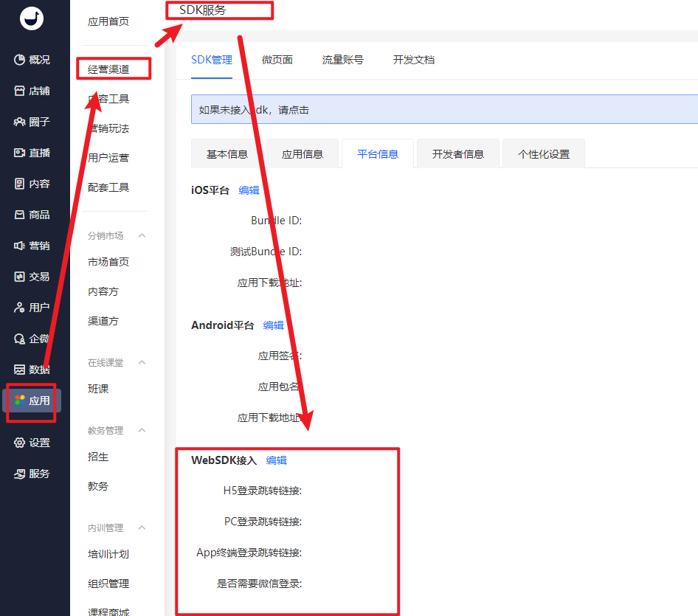Image resolution: width=698 pixels, height=616 pixels.
Task: Click the 概况 overview icon in sidebar
Action: click(x=20, y=60)
